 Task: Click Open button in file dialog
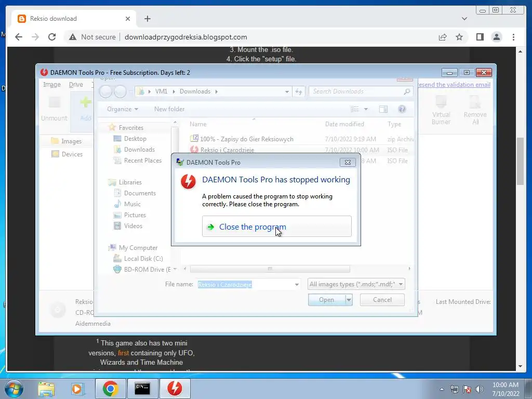[x=326, y=300]
